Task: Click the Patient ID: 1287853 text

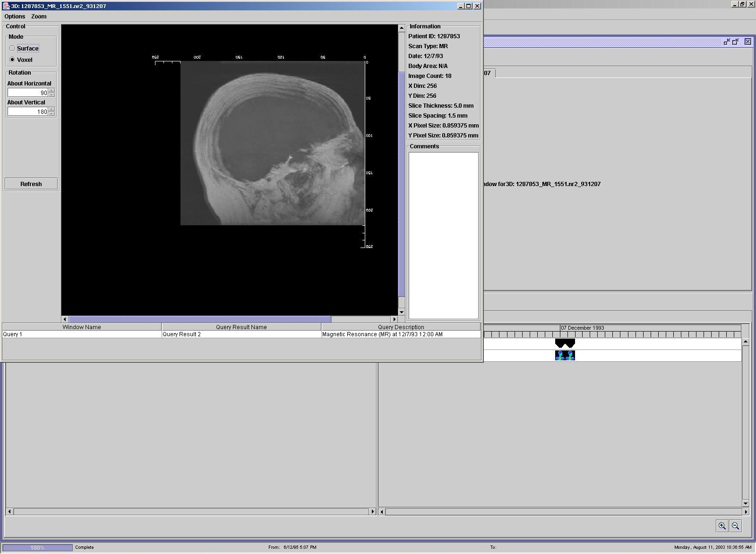Action: 434,36
